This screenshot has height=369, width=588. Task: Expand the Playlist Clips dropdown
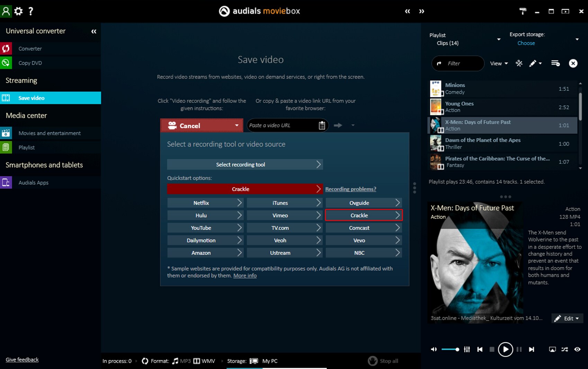click(499, 39)
